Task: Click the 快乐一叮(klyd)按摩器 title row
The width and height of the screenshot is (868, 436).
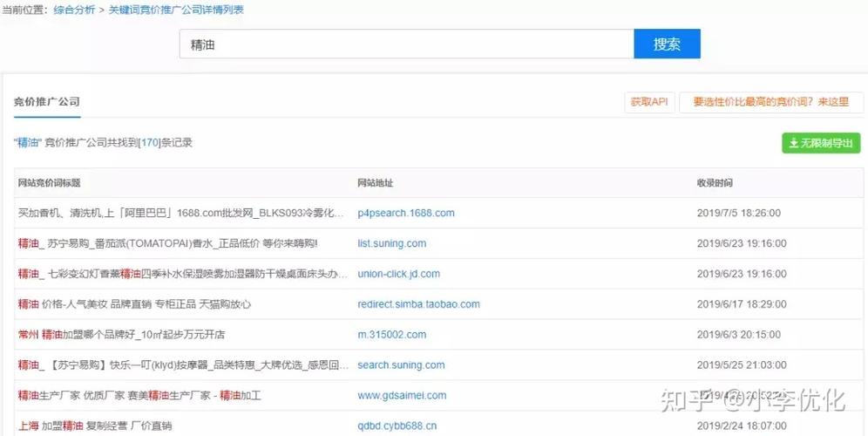Action: pos(183,365)
